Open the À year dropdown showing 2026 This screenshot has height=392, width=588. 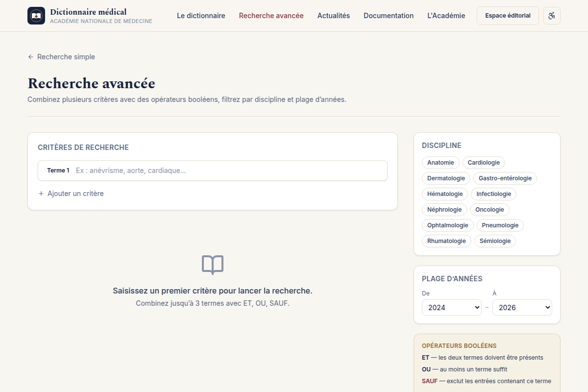point(522,308)
